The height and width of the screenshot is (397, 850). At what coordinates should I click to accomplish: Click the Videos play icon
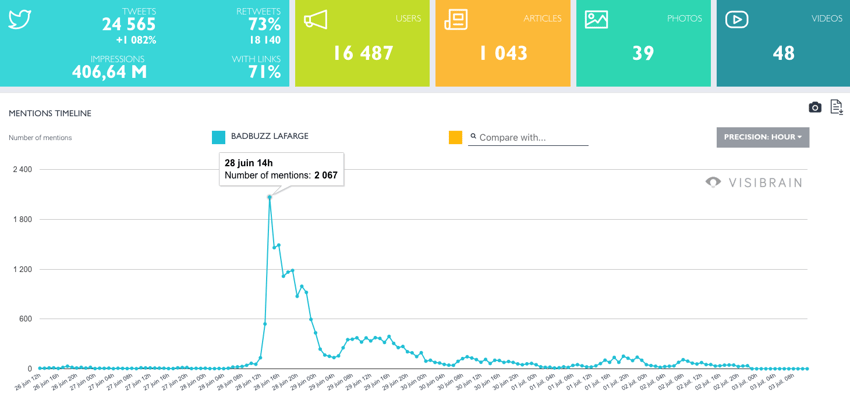pos(737,20)
